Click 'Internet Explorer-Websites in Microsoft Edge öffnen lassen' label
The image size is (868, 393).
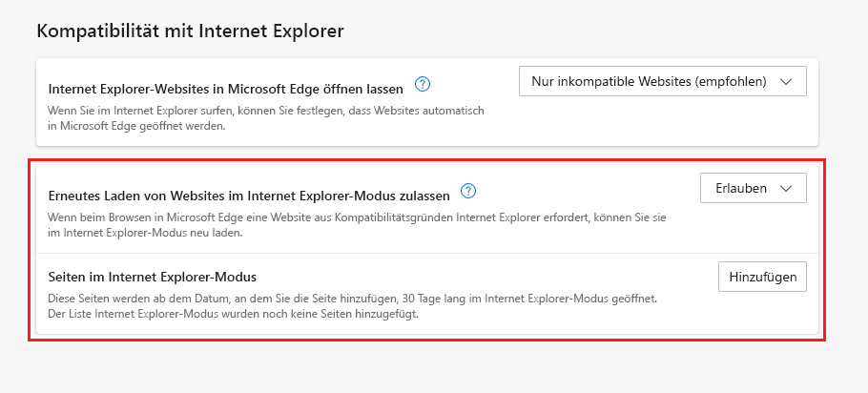pyautogui.click(x=225, y=88)
